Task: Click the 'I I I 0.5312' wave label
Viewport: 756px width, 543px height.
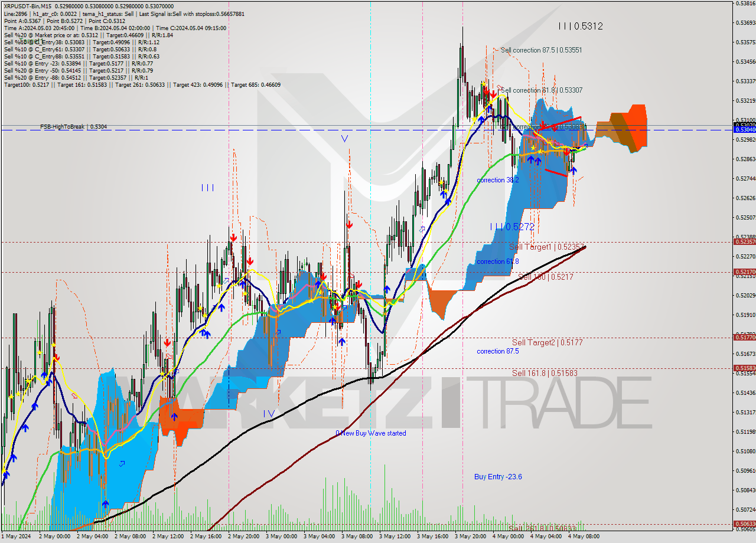Action: pos(581,26)
